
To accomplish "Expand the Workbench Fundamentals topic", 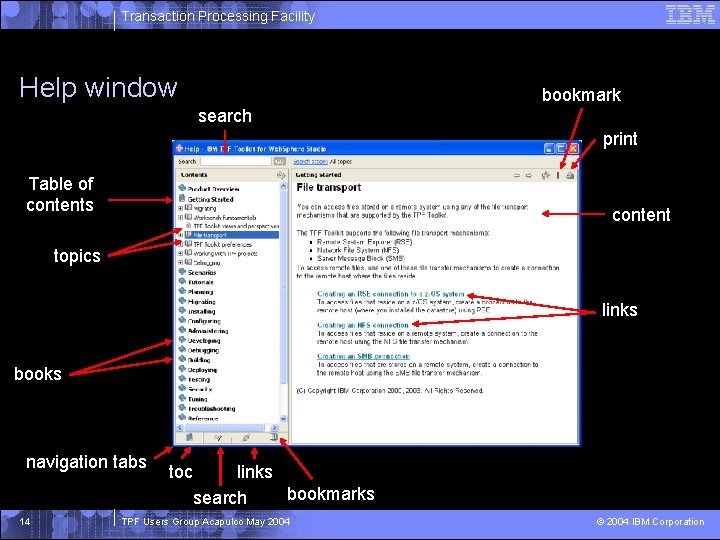I will pyautogui.click(x=180, y=217).
